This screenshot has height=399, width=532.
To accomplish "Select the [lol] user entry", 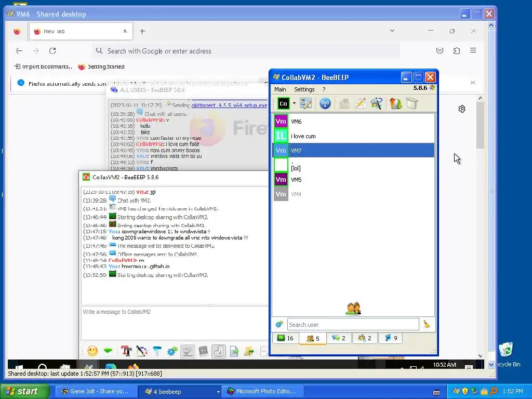I will [x=354, y=165].
